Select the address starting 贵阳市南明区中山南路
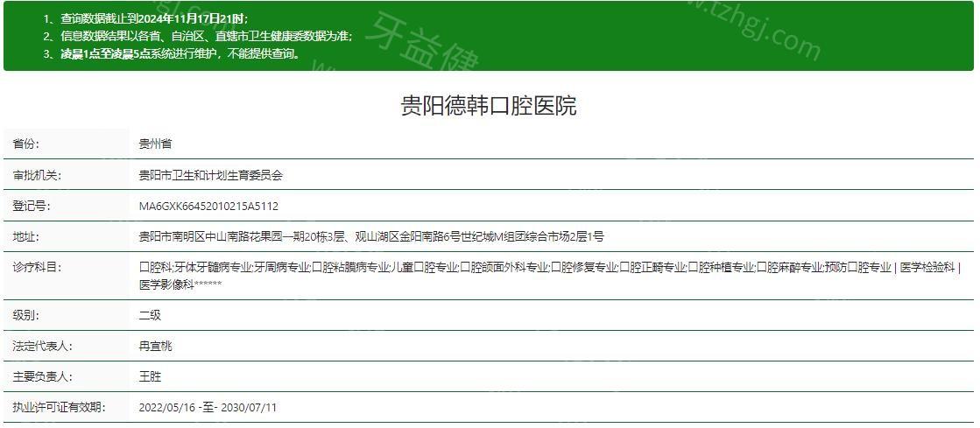The height and width of the screenshot is (428, 980). coord(371,237)
